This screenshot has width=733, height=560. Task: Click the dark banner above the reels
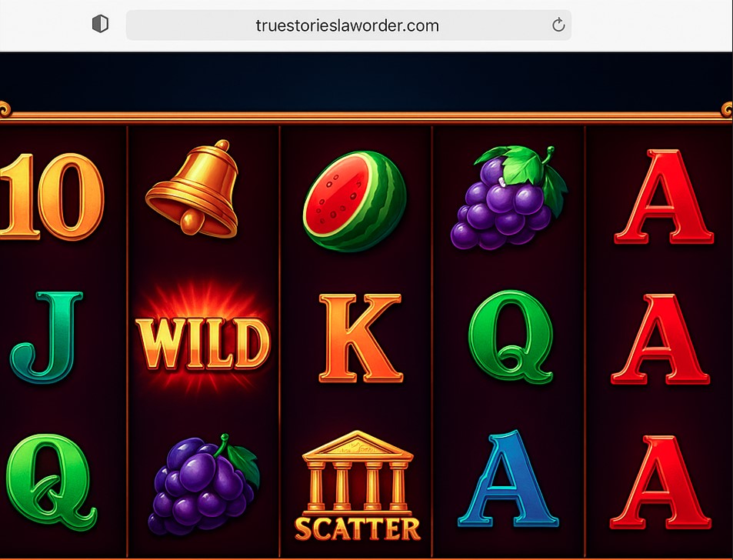tap(366, 81)
